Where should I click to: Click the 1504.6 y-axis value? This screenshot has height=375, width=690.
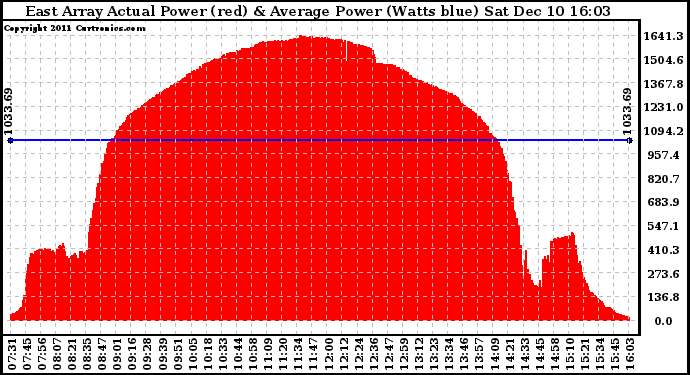point(664,60)
